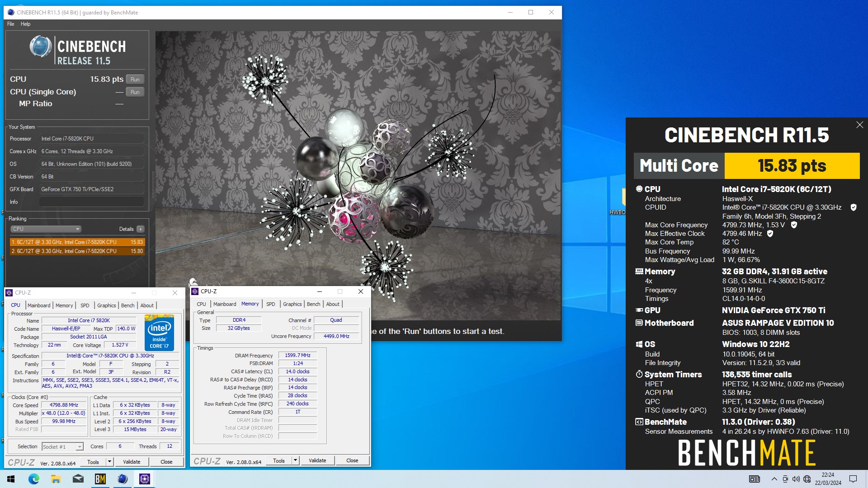
Task: Click Validate in right CPU-Z window
Action: click(x=317, y=460)
